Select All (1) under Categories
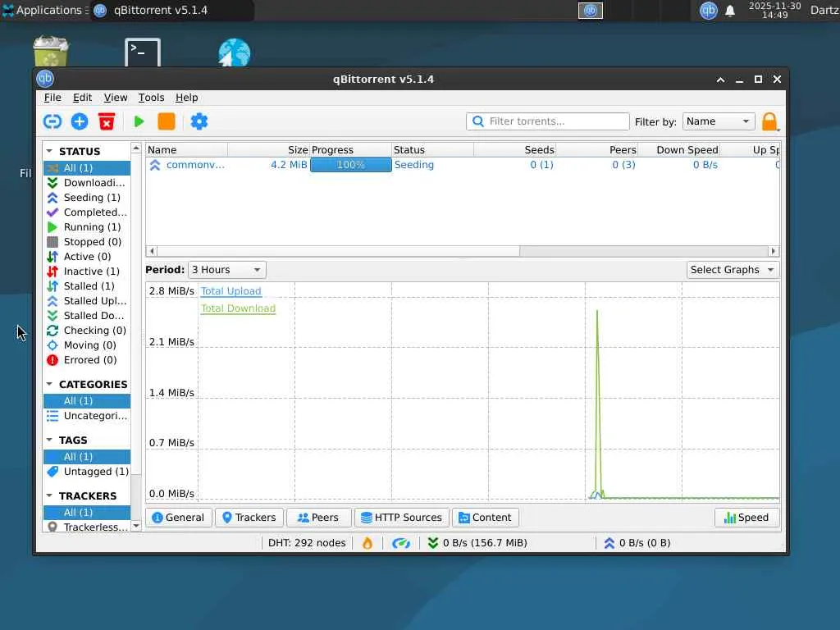840x630 pixels. [86, 401]
